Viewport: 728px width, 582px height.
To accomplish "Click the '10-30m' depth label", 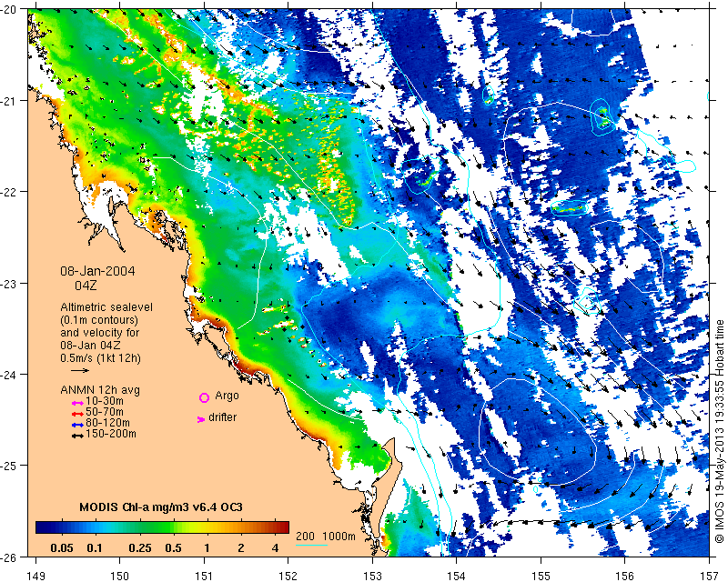I will [x=105, y=401].
